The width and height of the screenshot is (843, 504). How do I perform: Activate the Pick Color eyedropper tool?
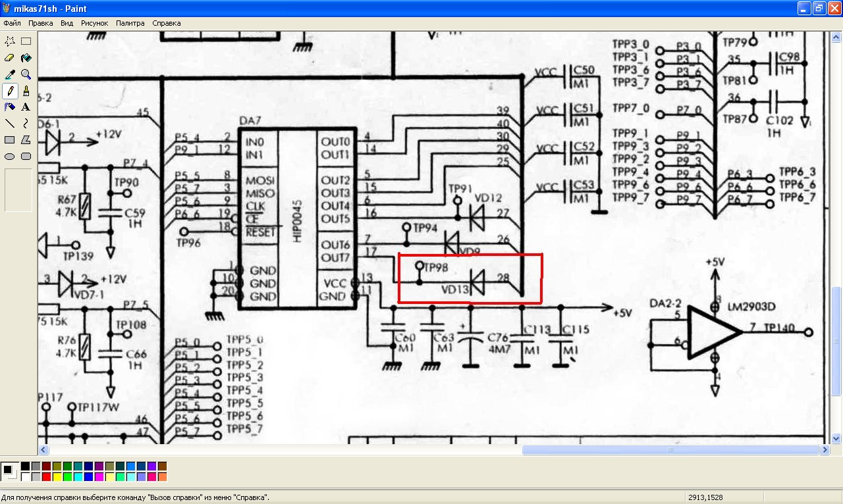(x=10, y=74)
